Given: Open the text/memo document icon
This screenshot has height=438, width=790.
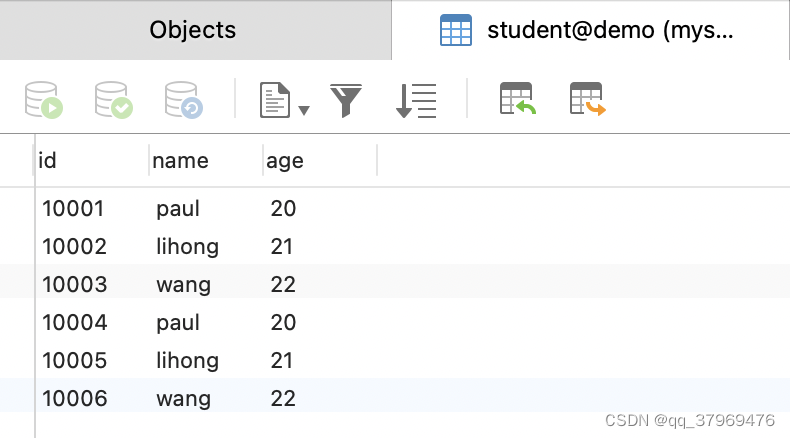Looking at the screenshot, I should (x=274, y=100).
